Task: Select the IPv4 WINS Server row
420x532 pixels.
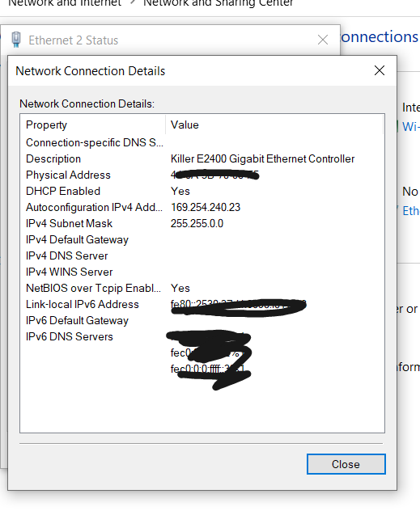Action: [202, 272]
